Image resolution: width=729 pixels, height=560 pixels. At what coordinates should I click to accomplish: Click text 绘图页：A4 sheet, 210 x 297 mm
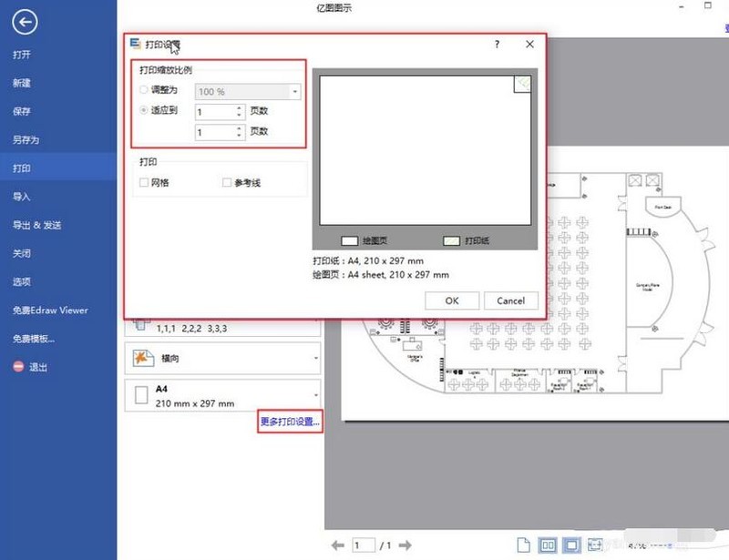pos(381,275)
